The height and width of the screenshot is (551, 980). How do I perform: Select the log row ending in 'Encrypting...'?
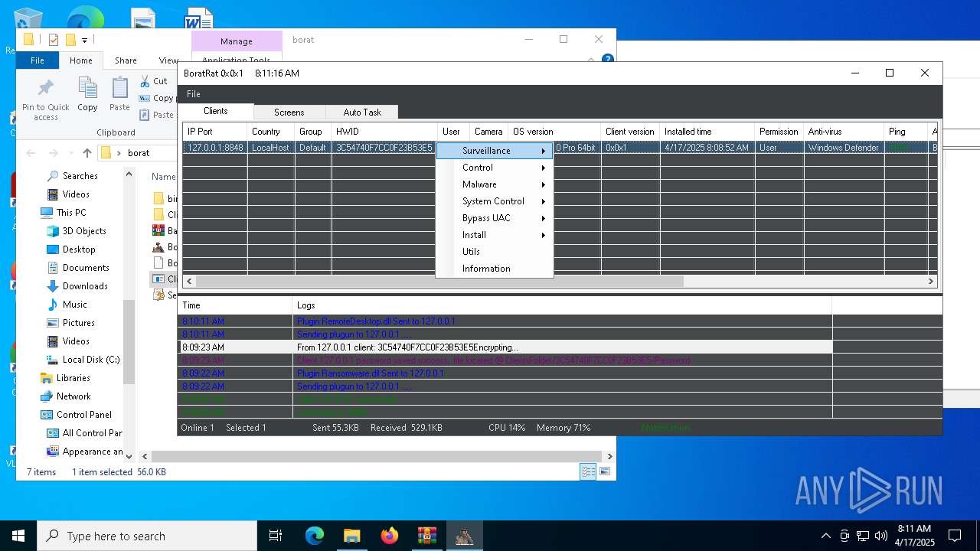click(x=505, y=347)
